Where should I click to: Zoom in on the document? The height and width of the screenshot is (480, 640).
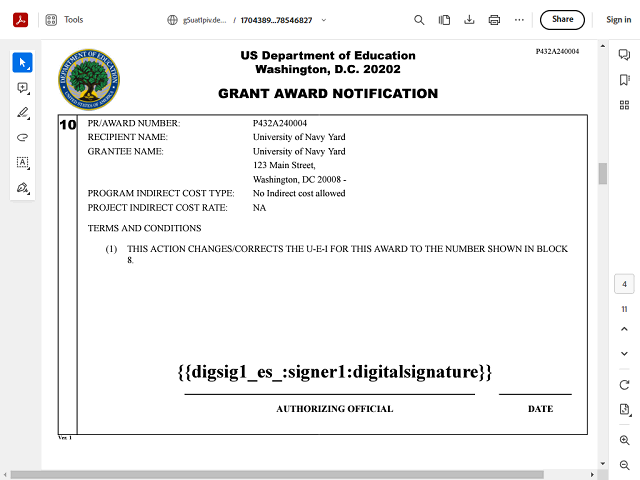pos(624,440)
